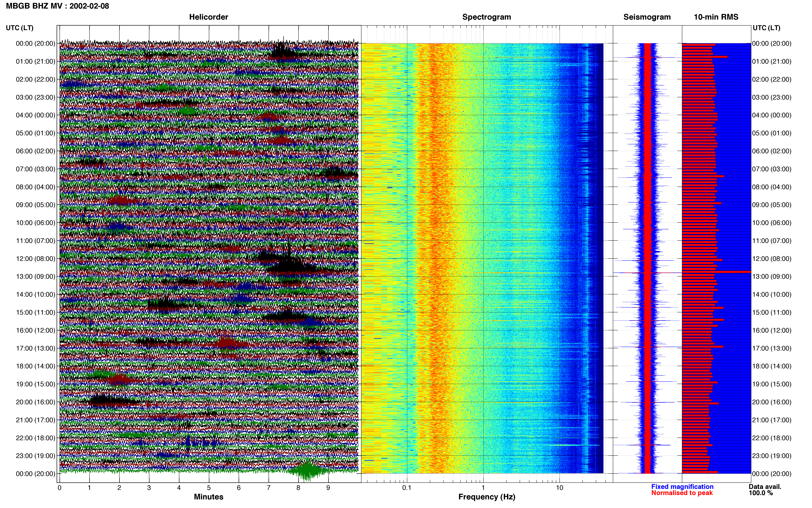
Task: Click minute tick 3 on helicorder axis
Action: pos(149,487)
